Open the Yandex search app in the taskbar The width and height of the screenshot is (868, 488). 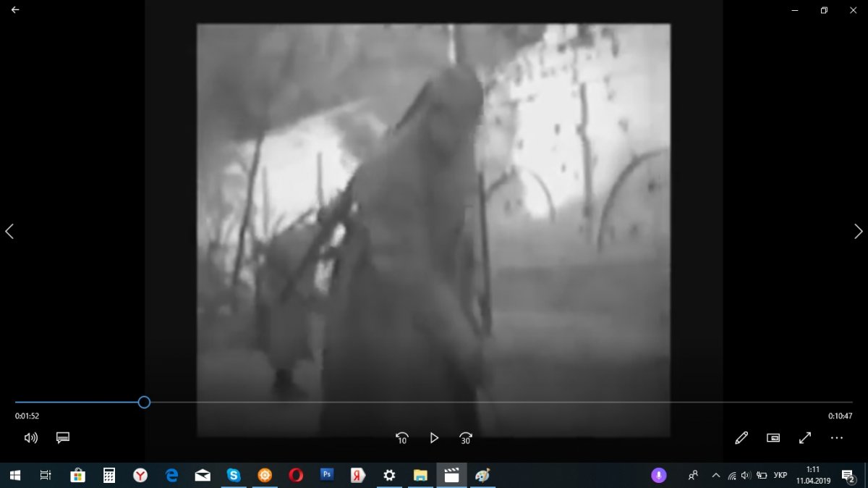[x=358, y=476]
